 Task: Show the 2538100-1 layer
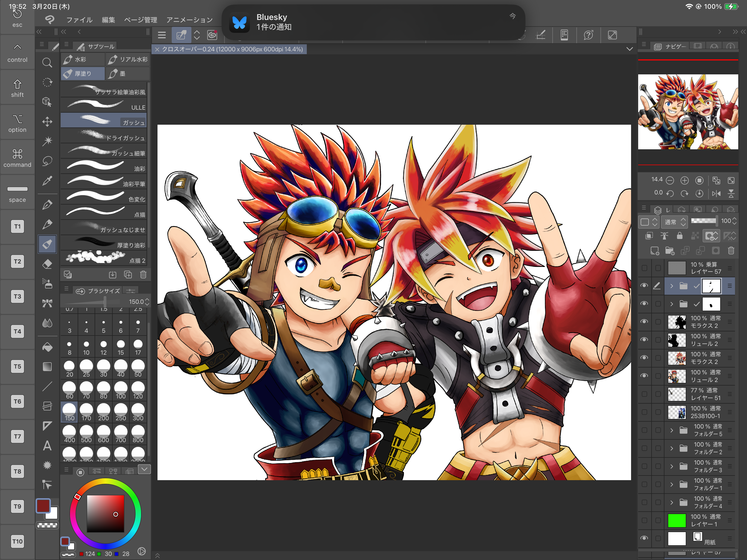pyautogui.click(x=644, y=412)
